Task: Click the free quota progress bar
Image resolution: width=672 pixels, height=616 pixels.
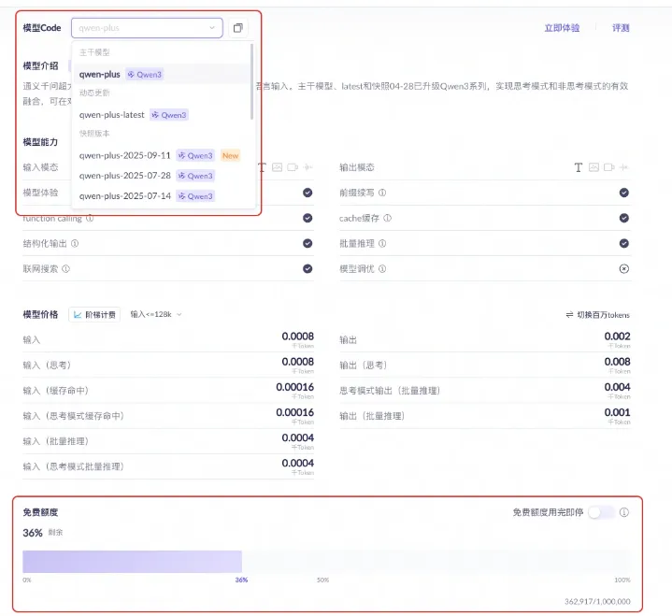Action: click(326, 562)
